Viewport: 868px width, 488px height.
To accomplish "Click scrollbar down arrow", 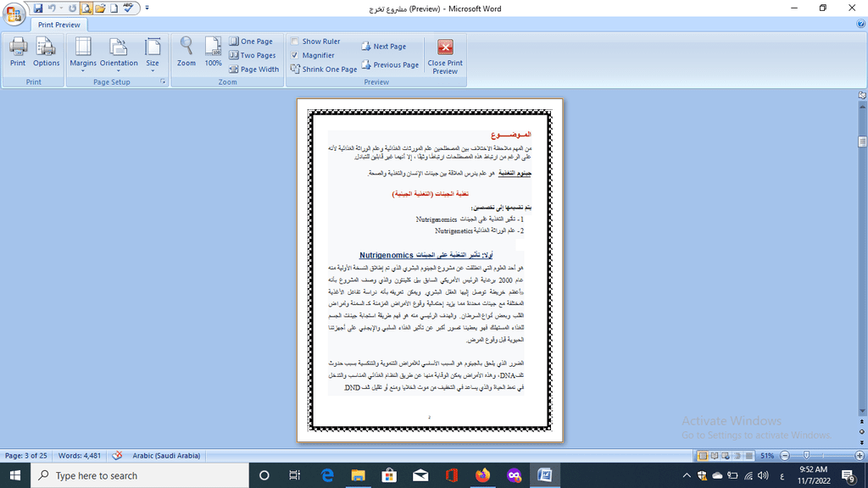I will click(x=862, y=411).
